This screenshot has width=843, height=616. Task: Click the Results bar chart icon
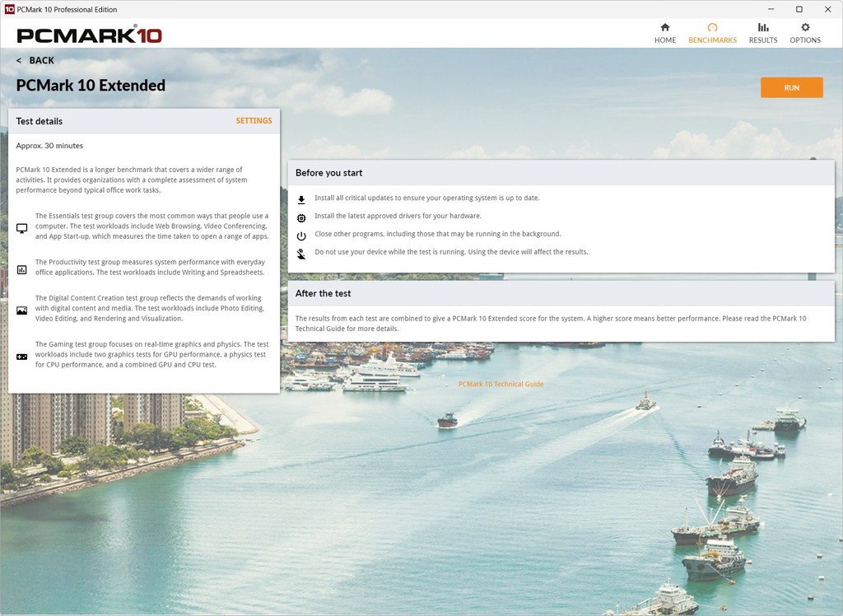coord(763,27)
